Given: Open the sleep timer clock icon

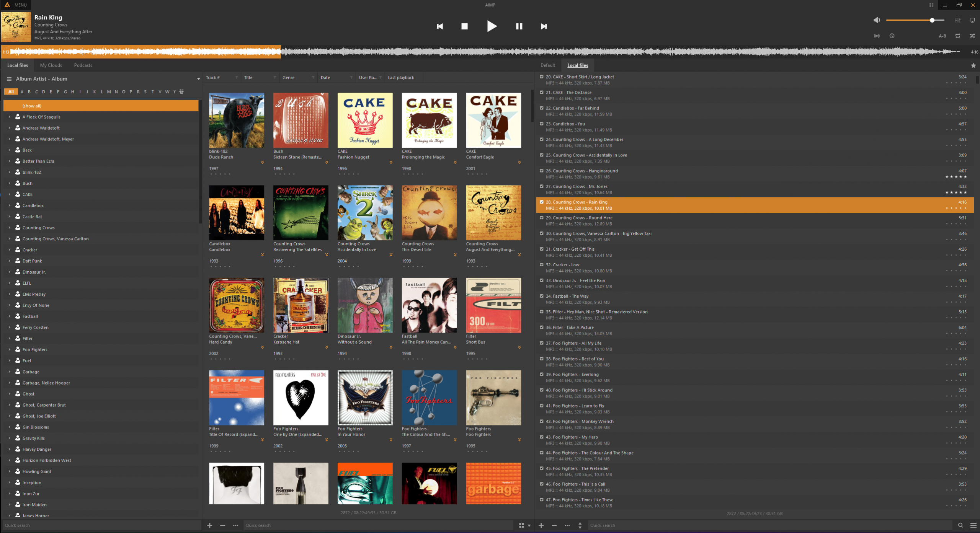Looking at the screenshot, I should 892,36.
